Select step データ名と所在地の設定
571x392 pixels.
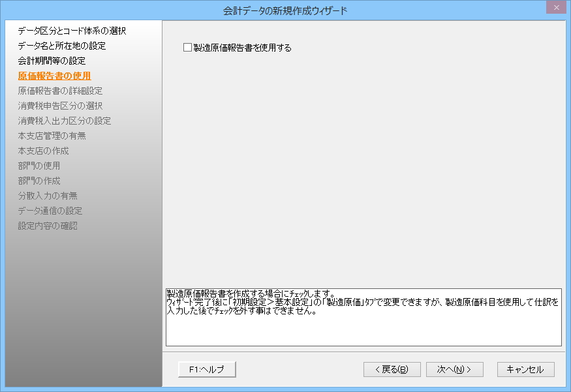pos(62,46)
